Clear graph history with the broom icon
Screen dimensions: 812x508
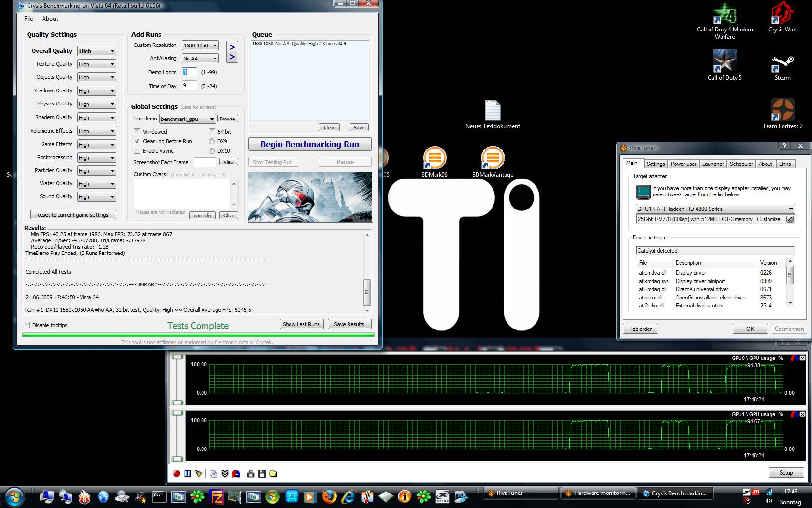pos(199,474)
